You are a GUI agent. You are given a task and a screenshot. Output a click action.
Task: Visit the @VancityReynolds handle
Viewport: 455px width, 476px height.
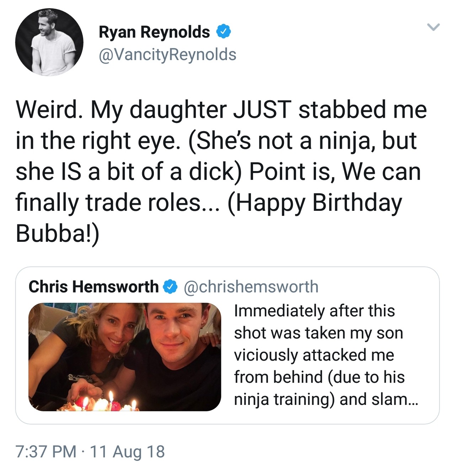(167, 55)
